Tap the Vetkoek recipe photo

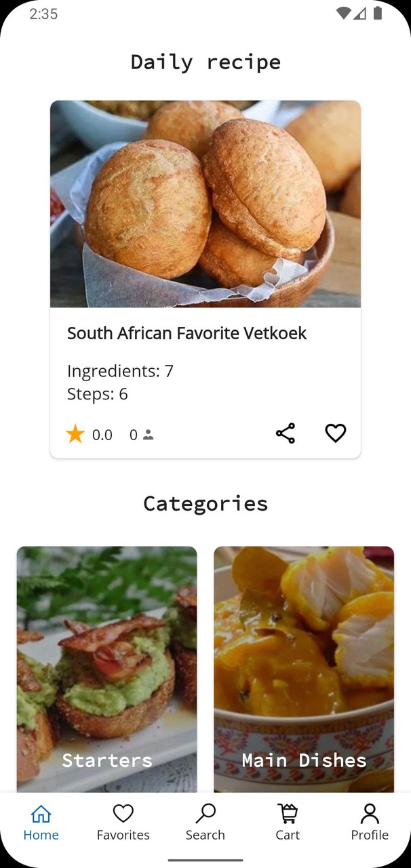[206, 203]
